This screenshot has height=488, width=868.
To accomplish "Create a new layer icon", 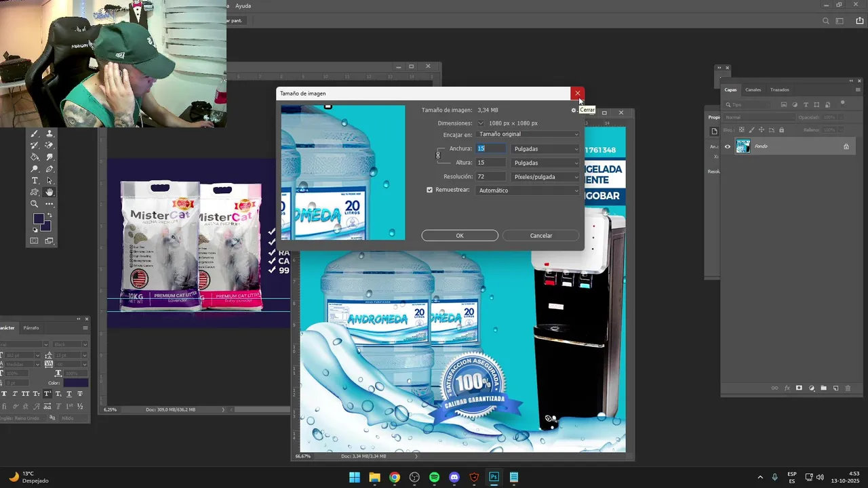I will click(835, 388).
